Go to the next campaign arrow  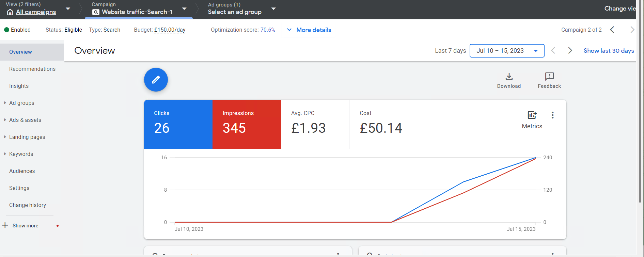(632, 30)
